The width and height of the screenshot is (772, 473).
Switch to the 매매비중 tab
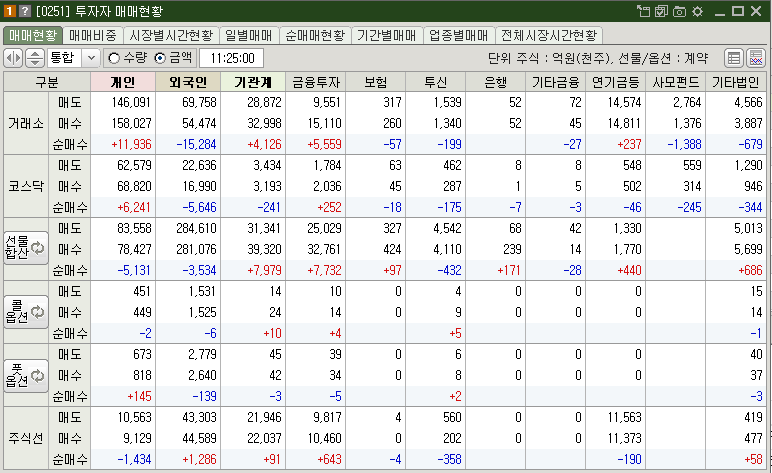(x=93, y=35)
